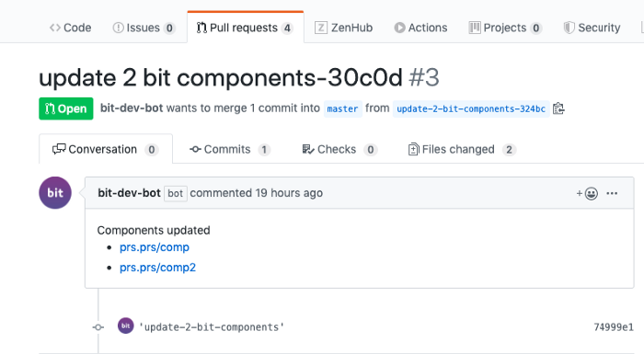Go to the Issues tab
Image resolution: width=644 pixels, height=354 pixels.
[x=144, y=28]
